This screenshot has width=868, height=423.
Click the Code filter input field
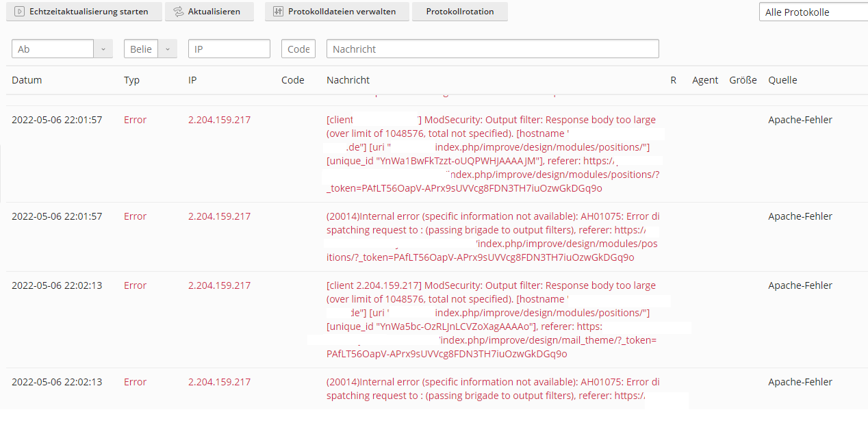(x=298, y=49)
